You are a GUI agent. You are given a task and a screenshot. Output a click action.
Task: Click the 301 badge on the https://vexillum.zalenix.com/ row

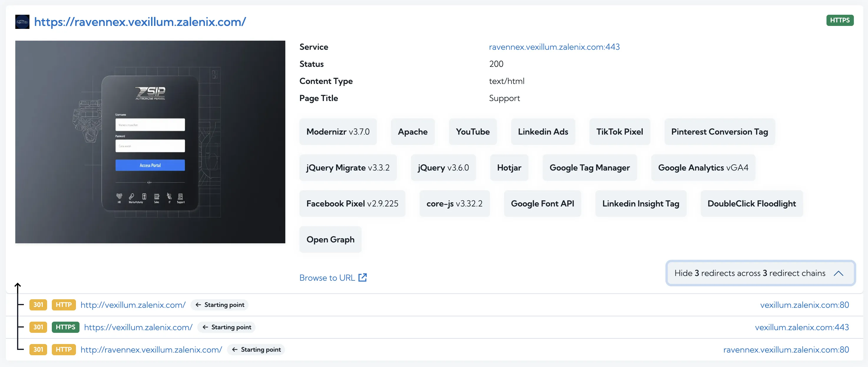click(38, 327)
